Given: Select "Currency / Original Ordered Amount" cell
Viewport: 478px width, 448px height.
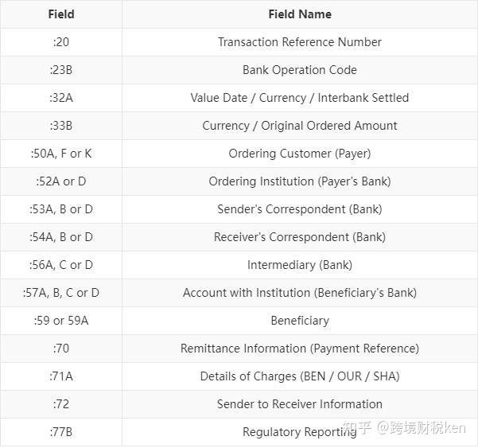Looking at the screenshot, I should click(300, 126).
